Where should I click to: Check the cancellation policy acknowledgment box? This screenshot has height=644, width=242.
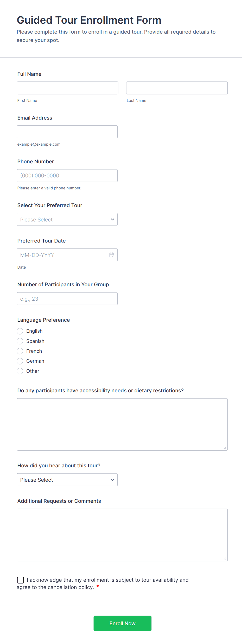pos(21,580)
